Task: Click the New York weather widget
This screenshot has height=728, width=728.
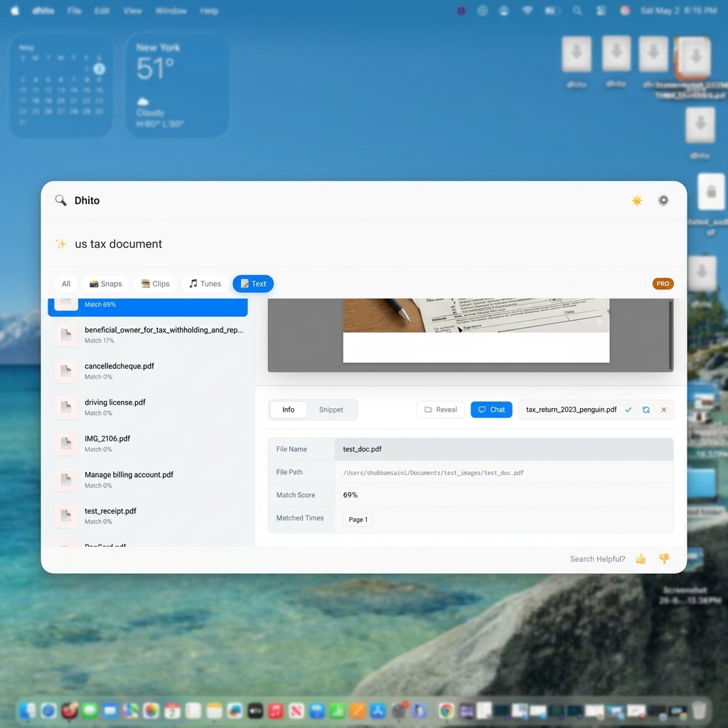Action: 177,85
